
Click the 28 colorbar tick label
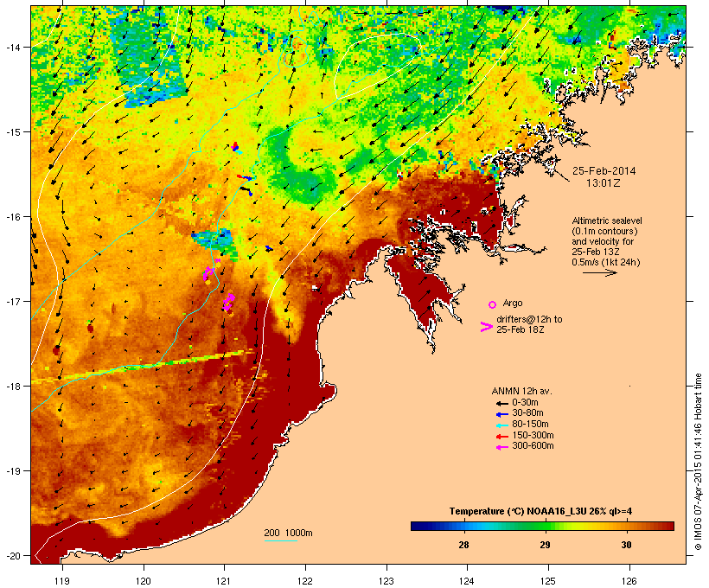coord(463,545)
